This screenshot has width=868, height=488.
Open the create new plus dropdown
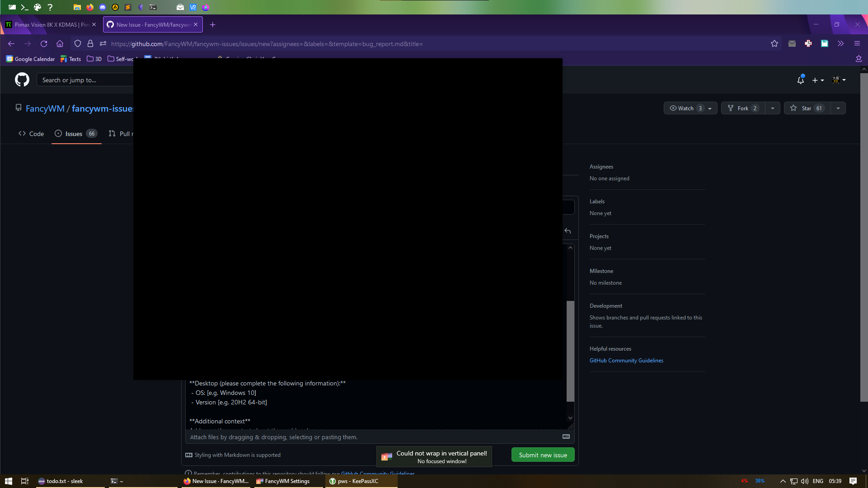pos(818,80)
